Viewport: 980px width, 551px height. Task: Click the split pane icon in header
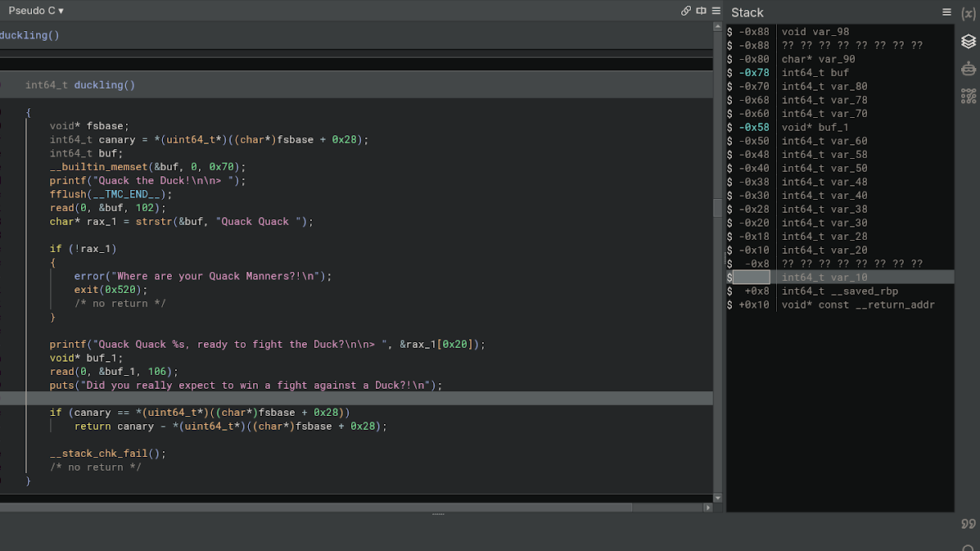[x=701, y=11]
